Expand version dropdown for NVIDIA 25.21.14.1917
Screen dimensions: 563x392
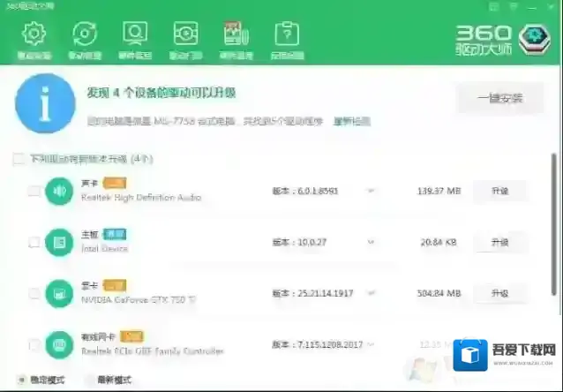click(371, 293)
